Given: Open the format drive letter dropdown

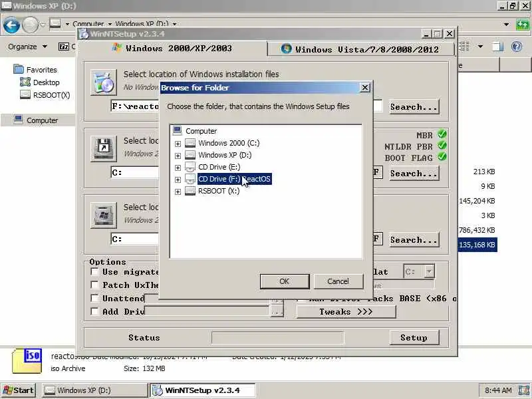Looking at the screenshot, I should tap(429, 272).
